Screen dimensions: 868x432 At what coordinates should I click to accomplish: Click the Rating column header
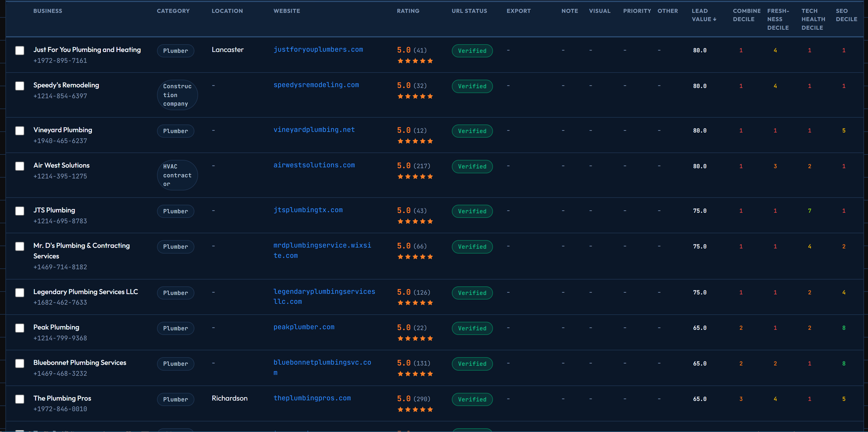click(408, 11)
